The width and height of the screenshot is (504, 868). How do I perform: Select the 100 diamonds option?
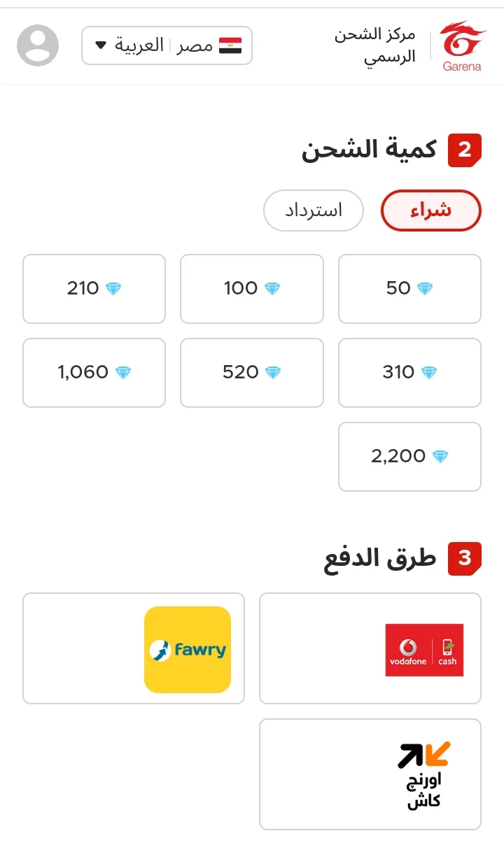[252, 289]
